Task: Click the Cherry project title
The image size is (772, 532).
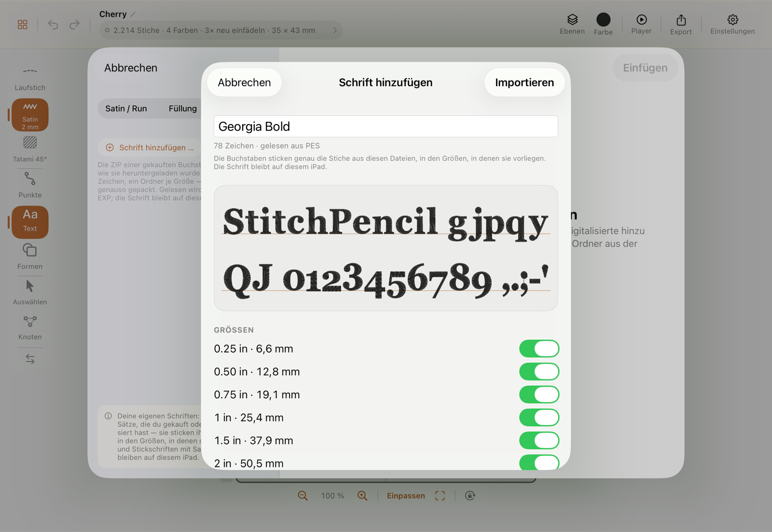Action: [113, 14]
